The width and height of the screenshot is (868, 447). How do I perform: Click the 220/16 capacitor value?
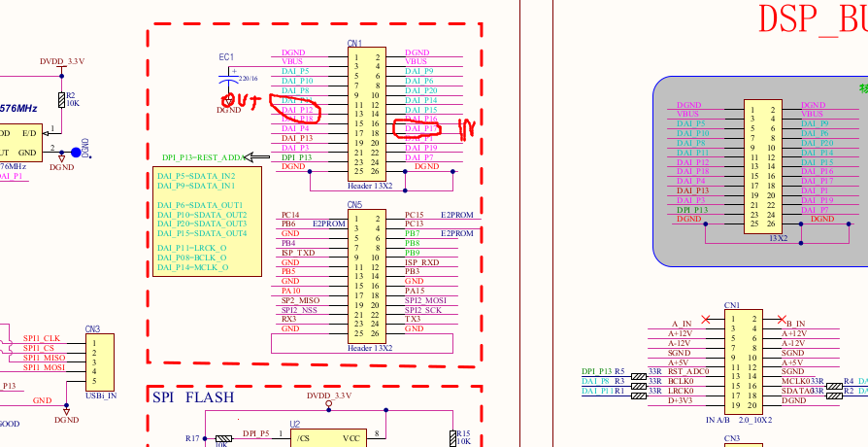248,78
